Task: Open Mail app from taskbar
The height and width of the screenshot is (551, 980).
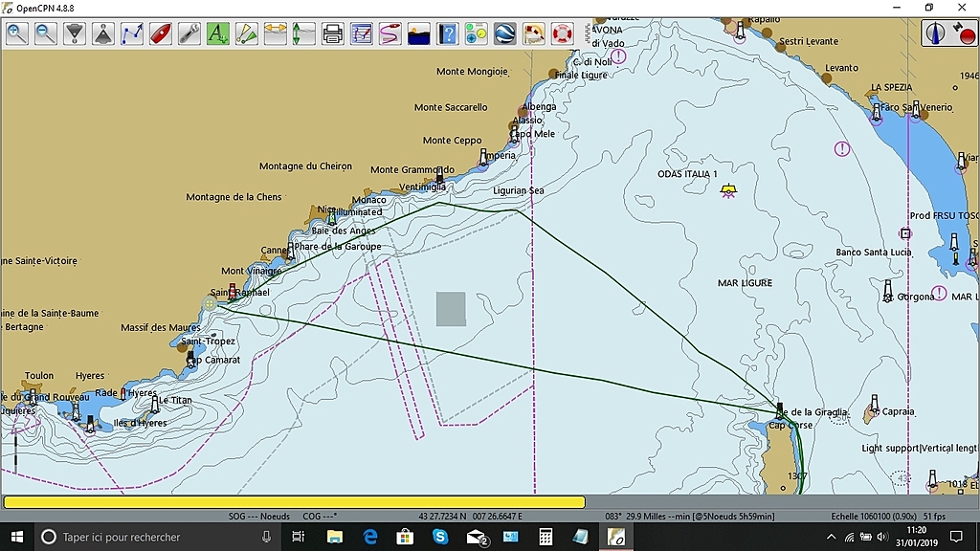Action: pyautogui.click(x=477, y=537)
